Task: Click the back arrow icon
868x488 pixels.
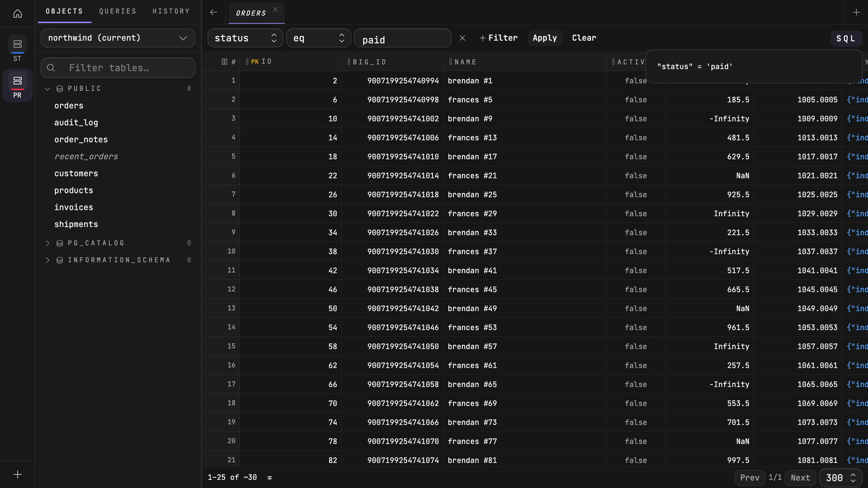Action: (213, 13)
